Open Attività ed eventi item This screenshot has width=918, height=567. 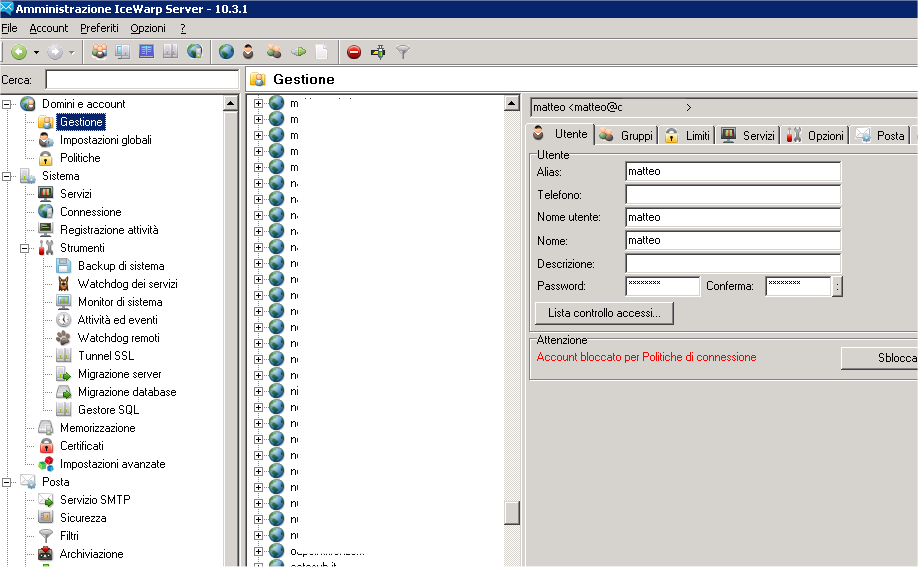[x=117, y=320]
